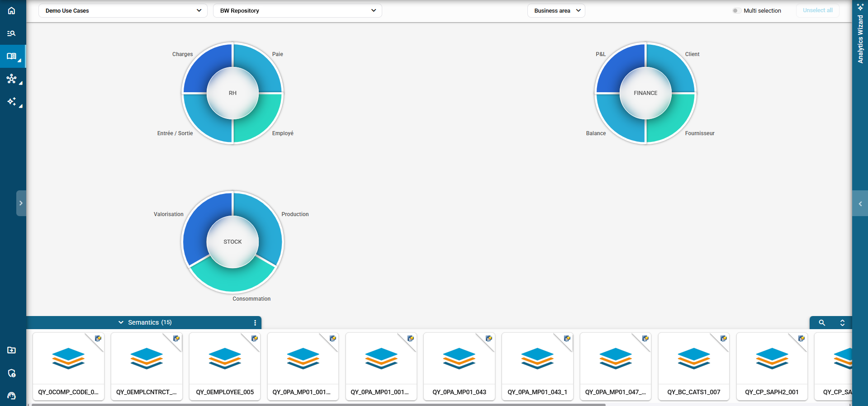Expand the left side panel arrow
This screenshot has height=406, width=868.
click(x=21, y=203)
